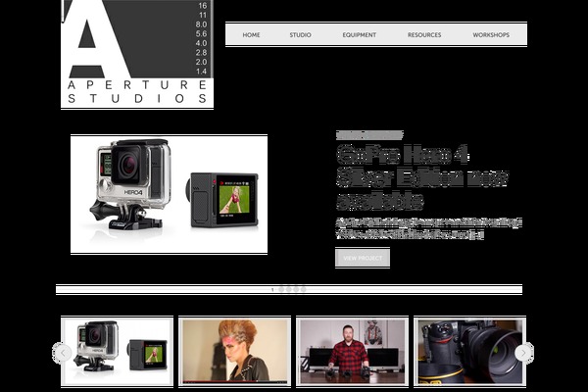
Task: Open the Nikon camera lens thumbnail
Action: click(469, 352)
